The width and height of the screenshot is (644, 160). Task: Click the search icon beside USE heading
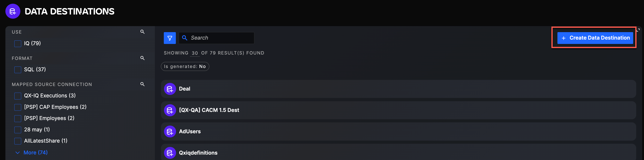pos(142,32)
